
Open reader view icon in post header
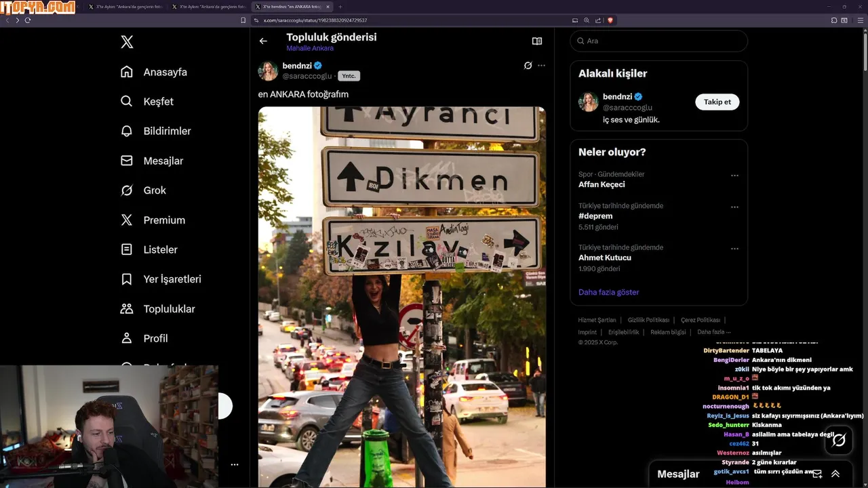537,41
